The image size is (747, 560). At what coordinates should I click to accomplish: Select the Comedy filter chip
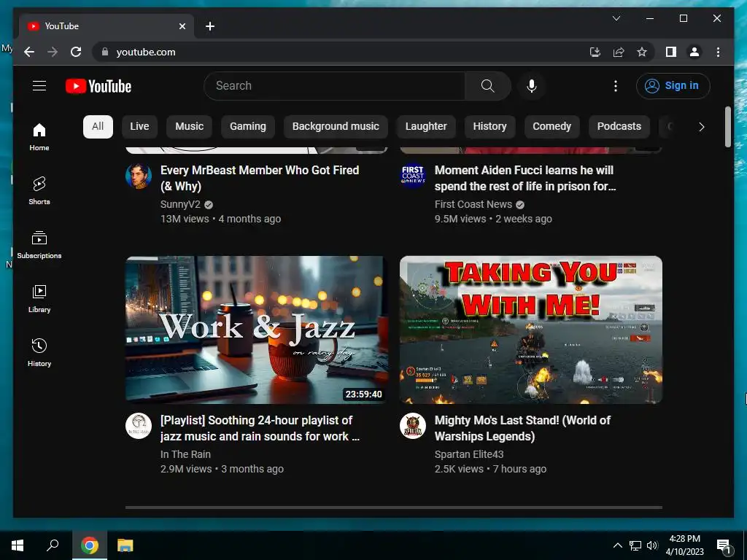point(551,126)
